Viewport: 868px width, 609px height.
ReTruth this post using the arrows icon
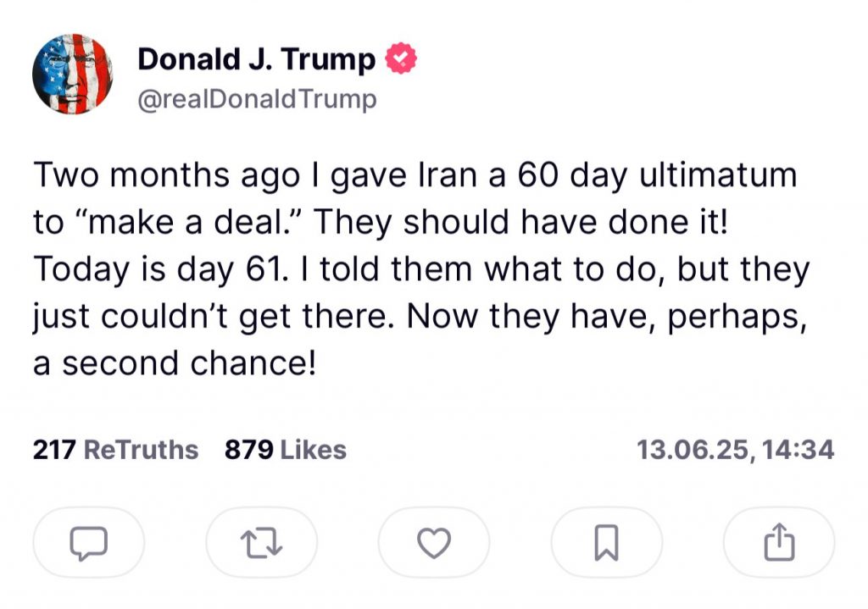click(x=262, y=543)
